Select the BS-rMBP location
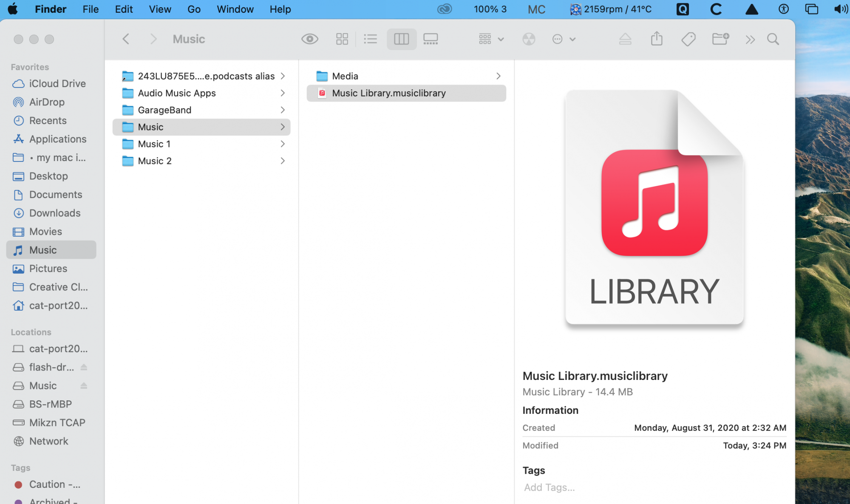 pyautogui.click(x=51, y=404)
